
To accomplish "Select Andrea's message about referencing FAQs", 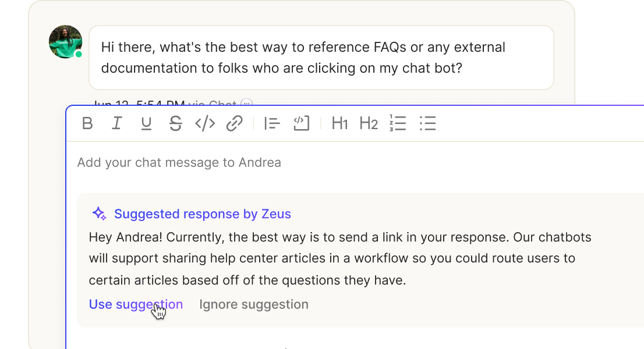I will tap(321, 58).
